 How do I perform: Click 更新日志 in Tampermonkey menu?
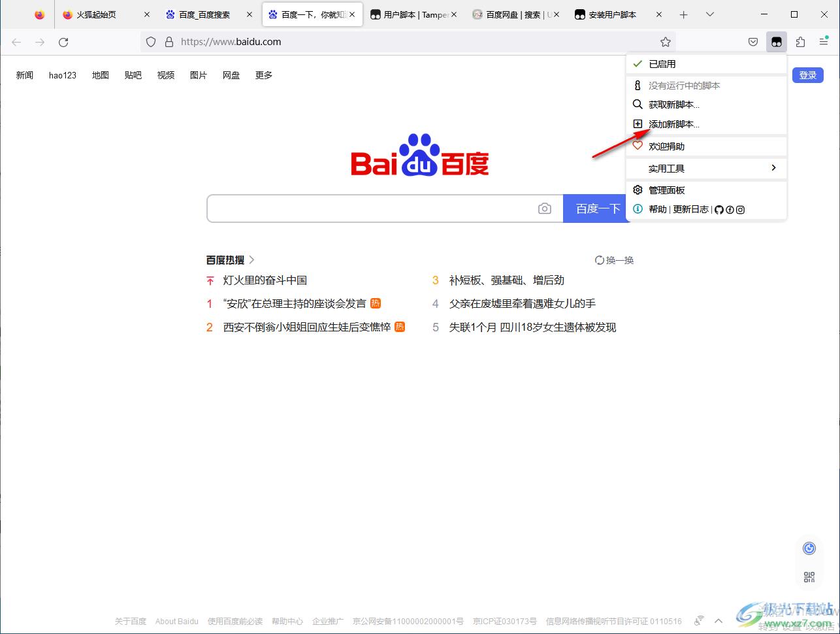point(690,210)
